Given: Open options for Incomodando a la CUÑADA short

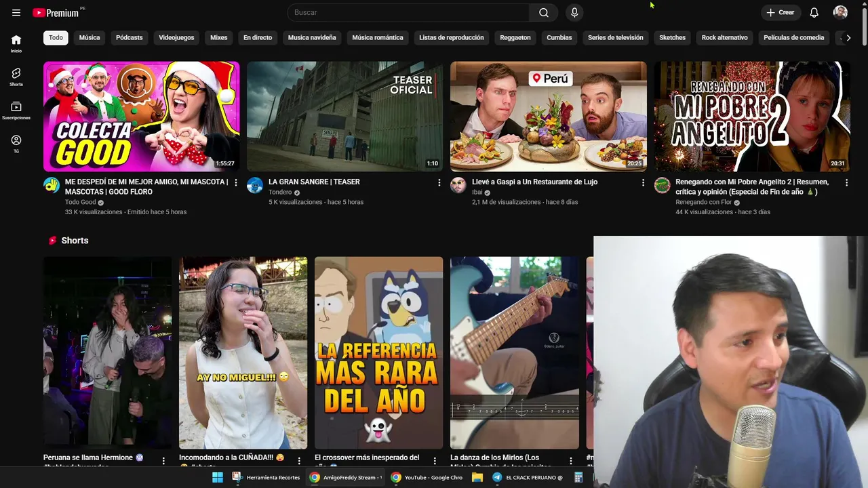Looking at the screenshot, I should (x=299, y=460).
